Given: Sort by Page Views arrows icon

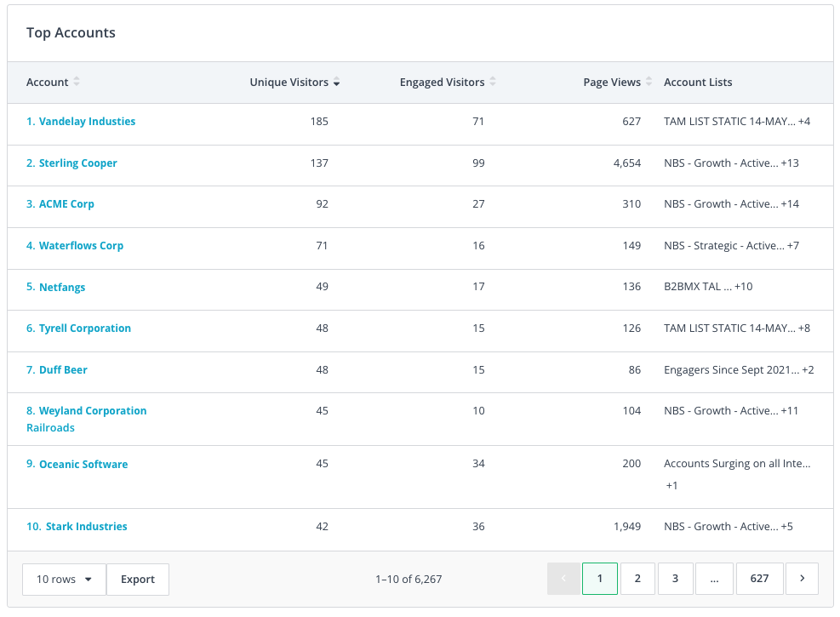Looking at the screenshot, I should coord(649,82).
